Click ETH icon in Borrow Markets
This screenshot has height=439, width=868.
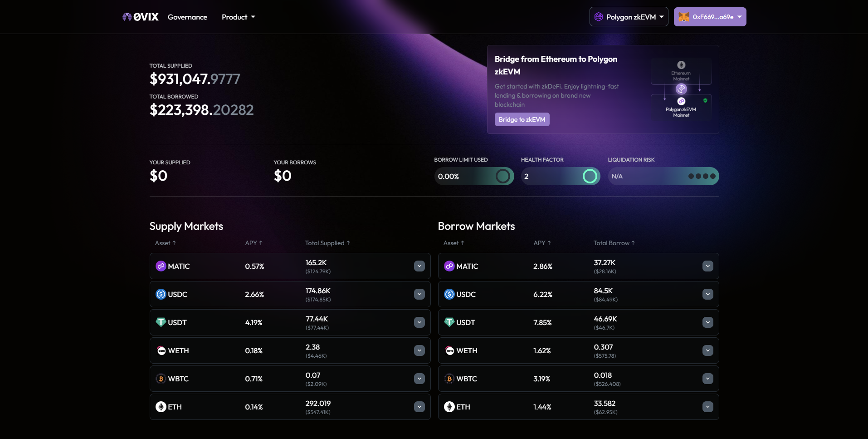click(x=449, y=407)
